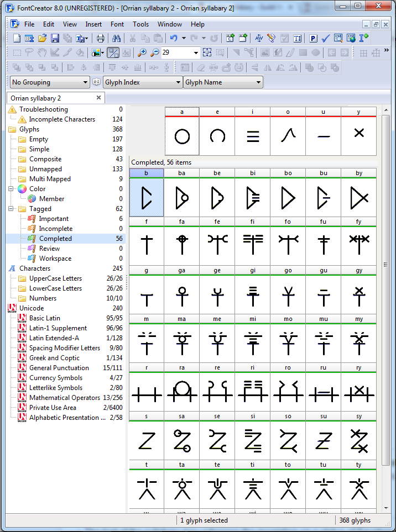Save the font with the floppy disk icon
The width and height of the screenshot is (396, 532).
click(x=55, y=38)
